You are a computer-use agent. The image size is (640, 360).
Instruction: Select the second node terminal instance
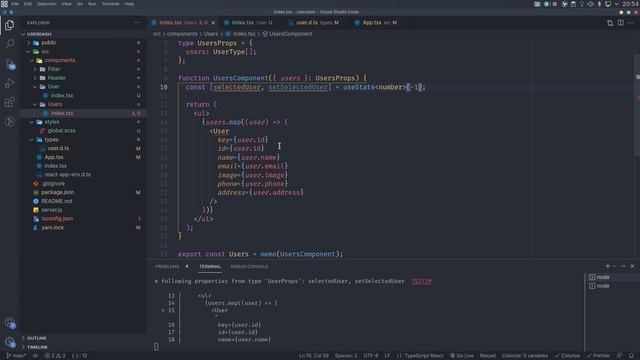coord(599,286)
